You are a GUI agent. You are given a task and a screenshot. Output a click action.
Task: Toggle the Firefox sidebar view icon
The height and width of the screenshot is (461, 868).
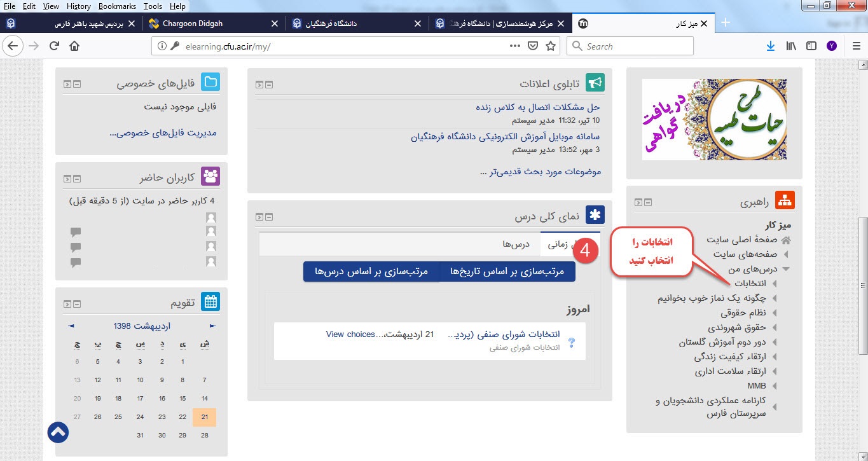click(x=811, y=46)
